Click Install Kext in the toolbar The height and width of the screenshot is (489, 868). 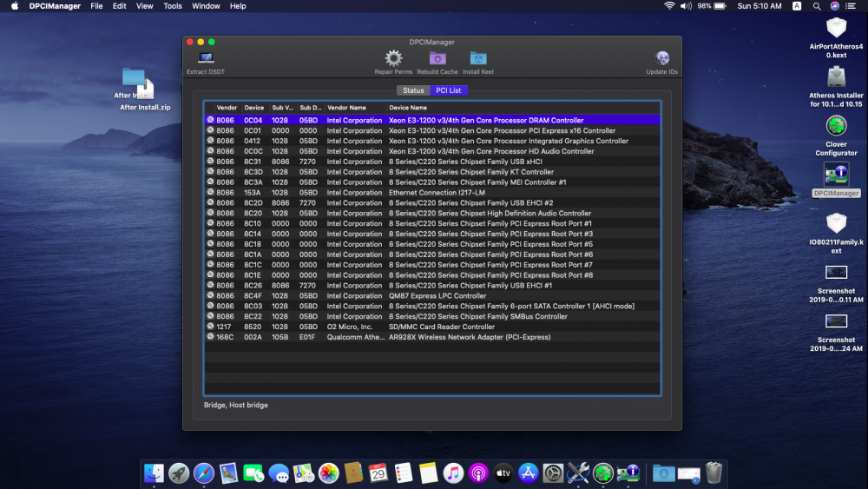coord(478,63)
